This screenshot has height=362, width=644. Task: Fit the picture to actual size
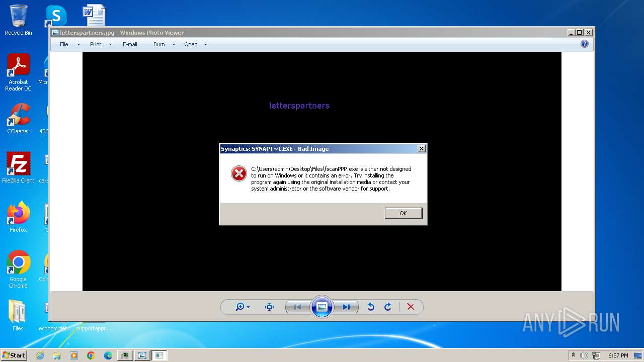pyautogui.click(x=269, y=307)
